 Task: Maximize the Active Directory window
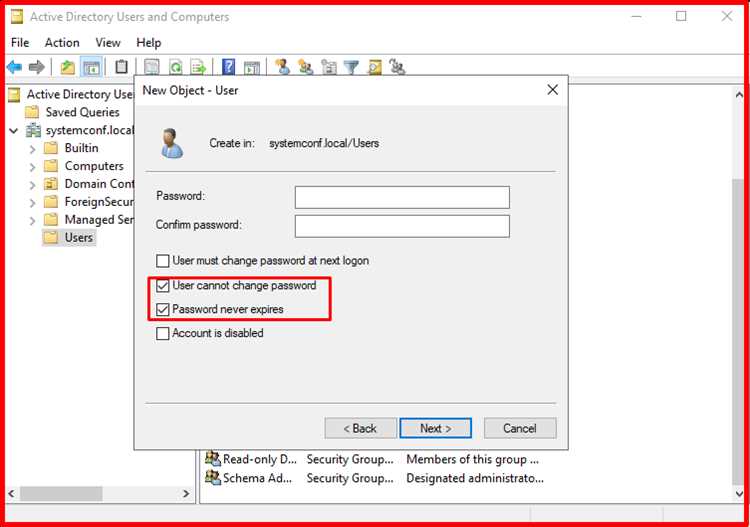tap(681, 16)
